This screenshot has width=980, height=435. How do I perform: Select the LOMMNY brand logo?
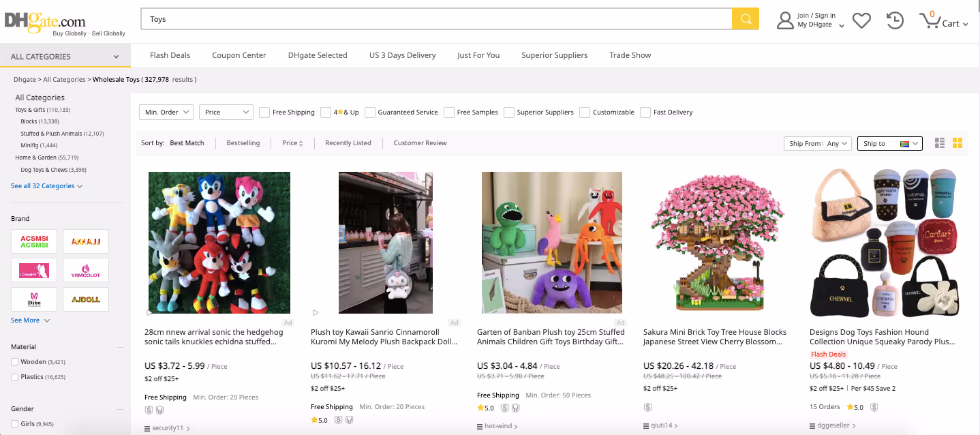click(34, 270)
